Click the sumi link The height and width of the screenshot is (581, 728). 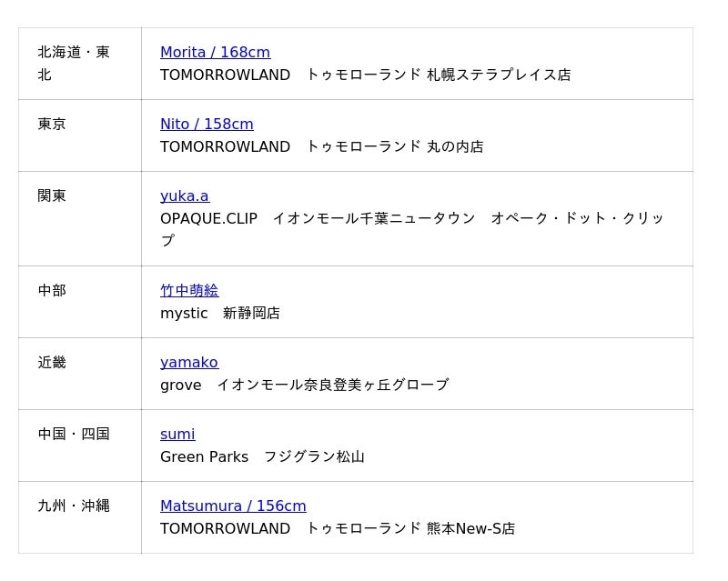point(177,435)
